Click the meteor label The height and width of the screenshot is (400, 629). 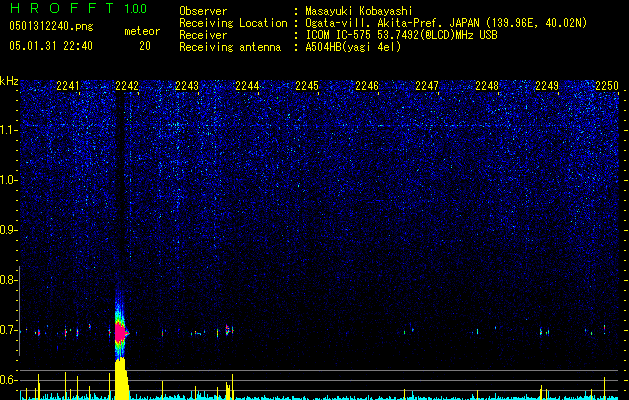tap(142, 31)
